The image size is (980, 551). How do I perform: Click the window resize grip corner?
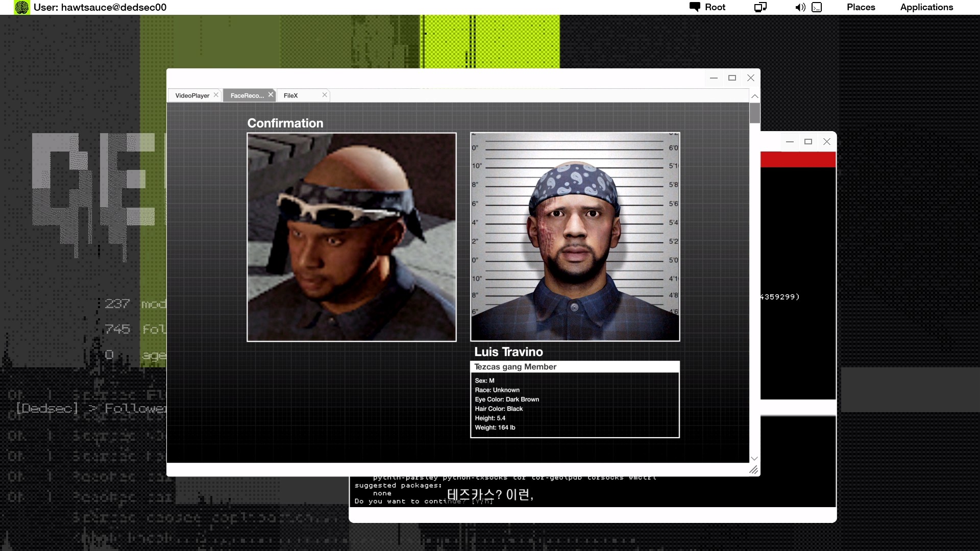(x=753, y=470)
